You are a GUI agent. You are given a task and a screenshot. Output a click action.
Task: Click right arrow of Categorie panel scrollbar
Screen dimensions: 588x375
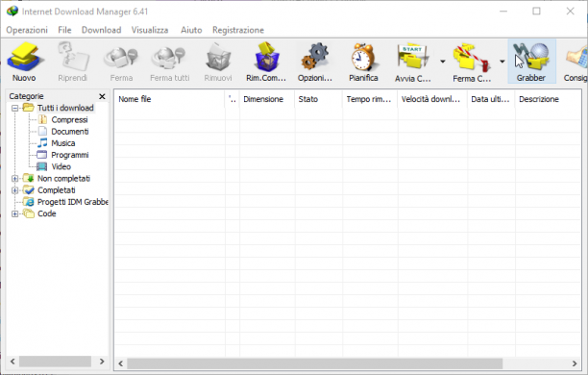coord(102,362)
